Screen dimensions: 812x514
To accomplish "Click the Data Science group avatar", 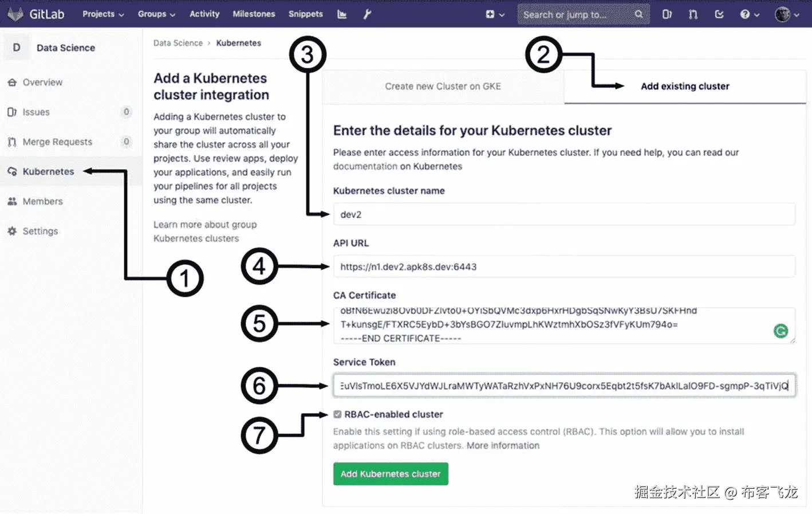I will tap(17, 48).
